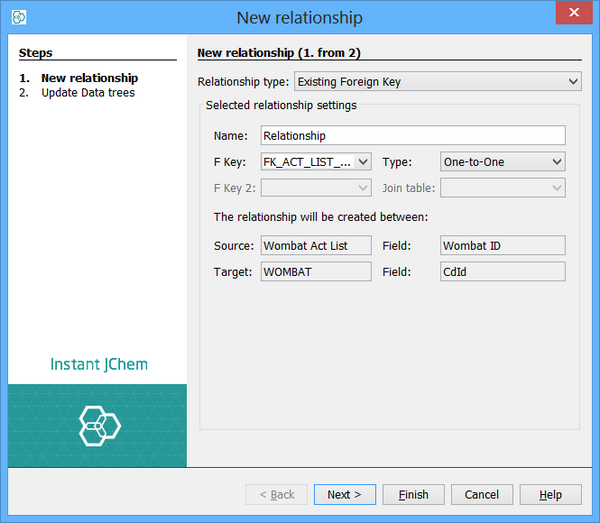This screenshot has height=523, width=600.
Task: Open Help for this wizard
Action: click(x=550, y=494)
